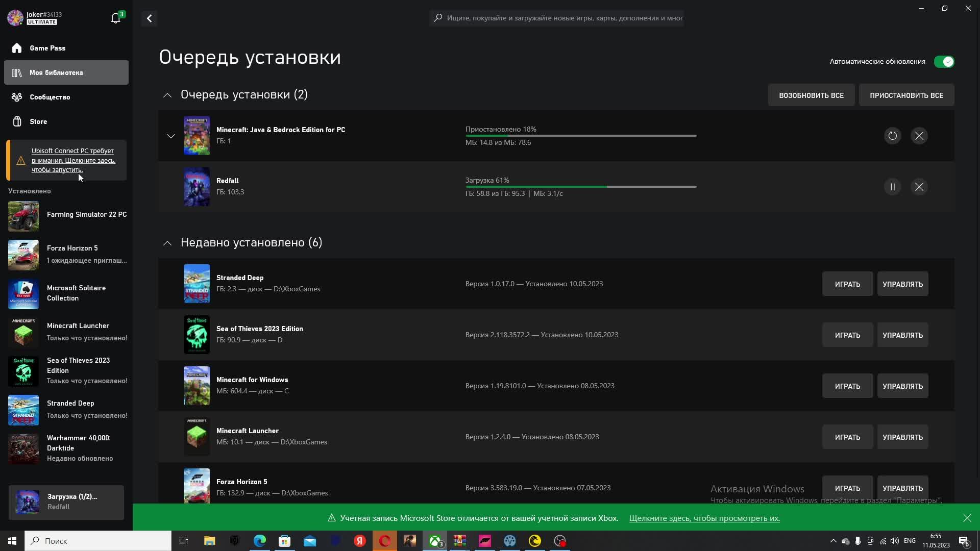Go back with the arrow button
This screenshot has height=551, width=980.
click(149, 18)
